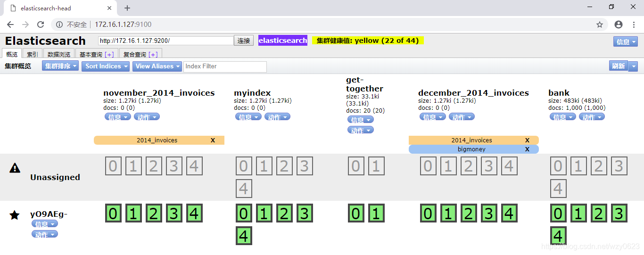Bookmark this page with the star icon
Viewport: 644px width, 255px height.
coord(600,25)
